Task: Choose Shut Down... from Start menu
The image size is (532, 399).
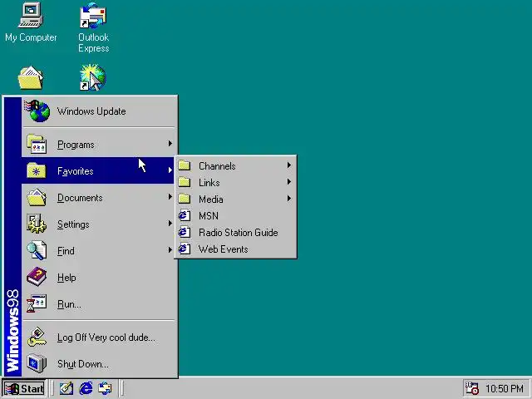Action: point(98,363)
